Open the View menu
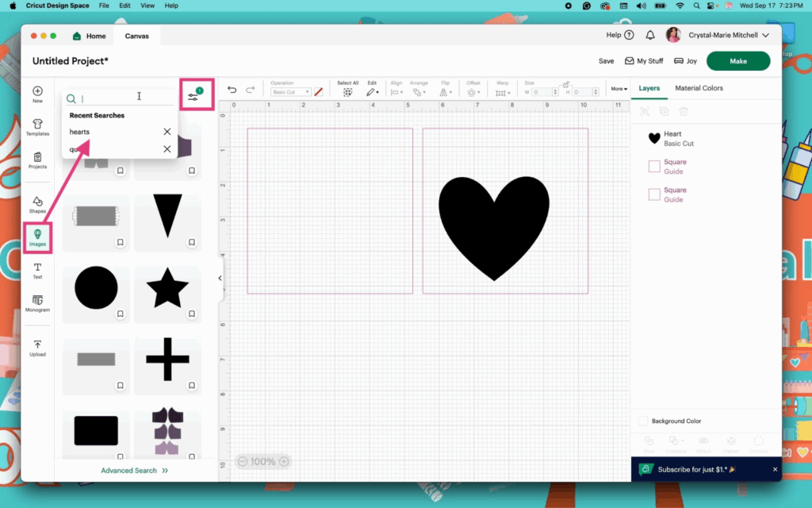The height and width of the screenshot is (508, 812). pos(147,6)
